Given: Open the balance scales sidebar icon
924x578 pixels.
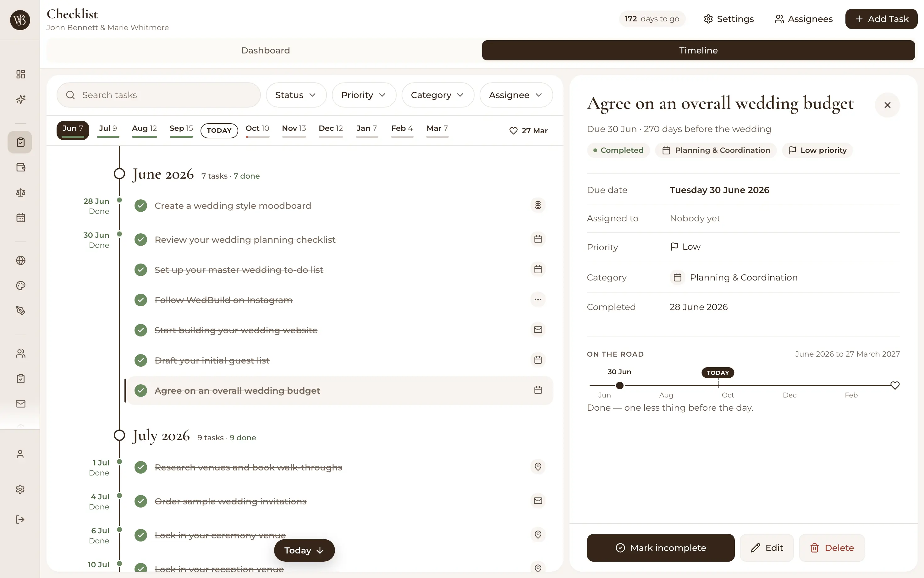Looking at the screenshot, I should point(21,193).
